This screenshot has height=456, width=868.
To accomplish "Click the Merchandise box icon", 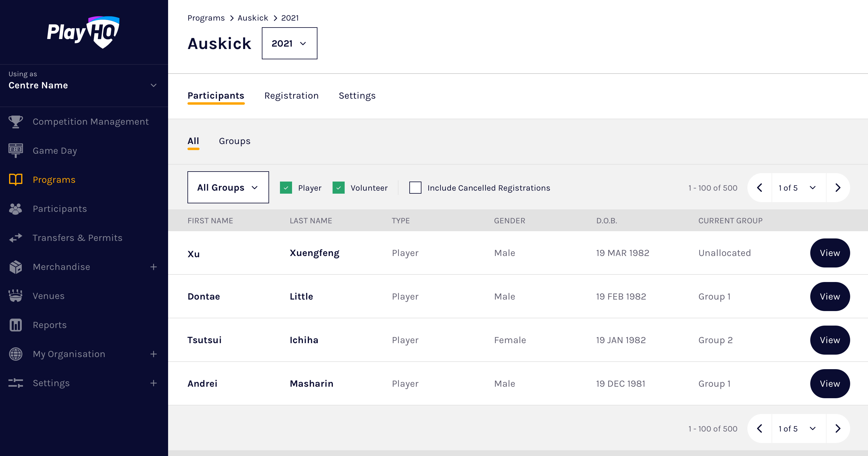I will [x=15, y=267].
